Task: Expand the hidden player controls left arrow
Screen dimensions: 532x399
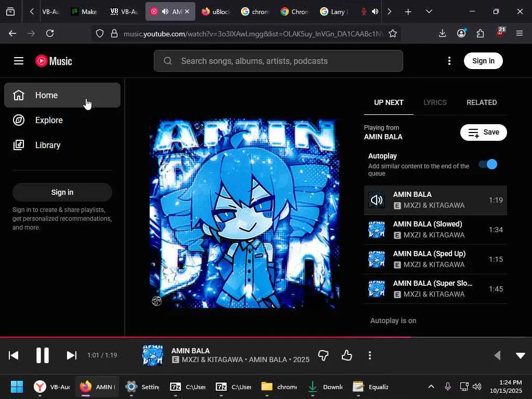Action: click(x=497, y=355)
